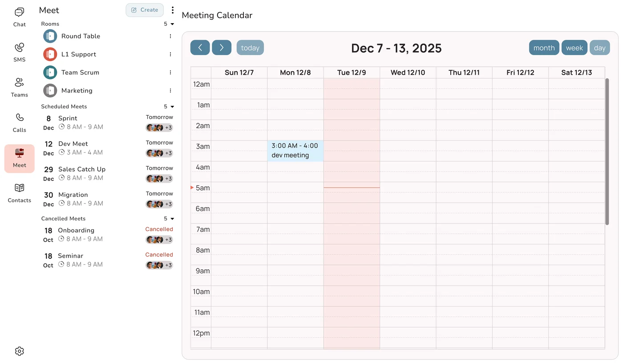This screenshot has height=364, width=623.
Task: Click the Sun 12/7 day header
Action: click(x=239, y=72)
